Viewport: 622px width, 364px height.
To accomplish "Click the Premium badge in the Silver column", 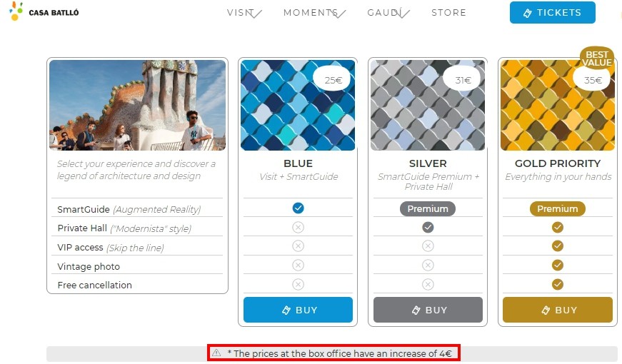I will tap(428, 208).
